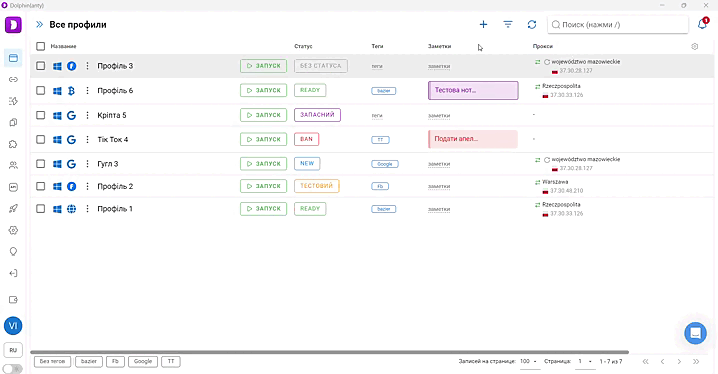Filter by Без тегов tag
Screen dimensions: 718x374
pyautogui.click(x=53, y=362)
